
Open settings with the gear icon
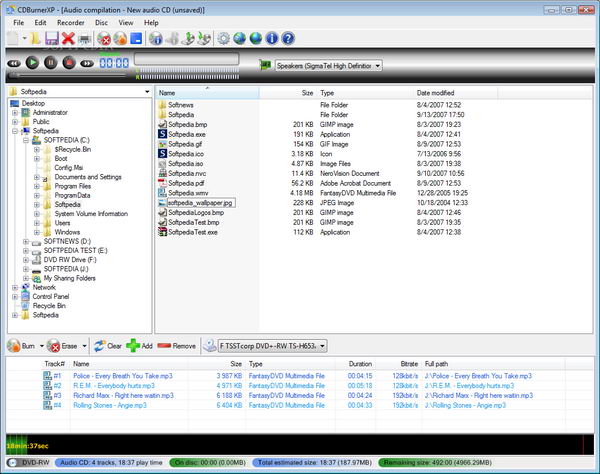tap(223, 39)
